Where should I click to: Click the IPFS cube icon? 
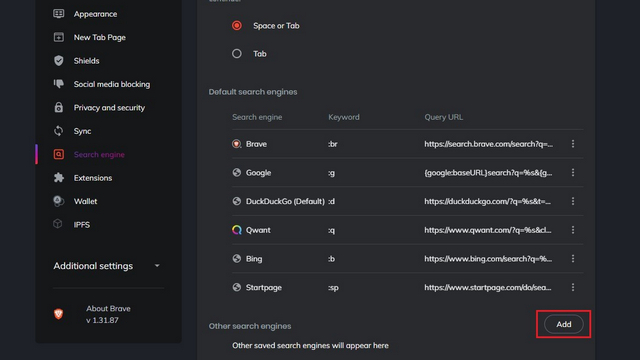(x=58, y=224)
